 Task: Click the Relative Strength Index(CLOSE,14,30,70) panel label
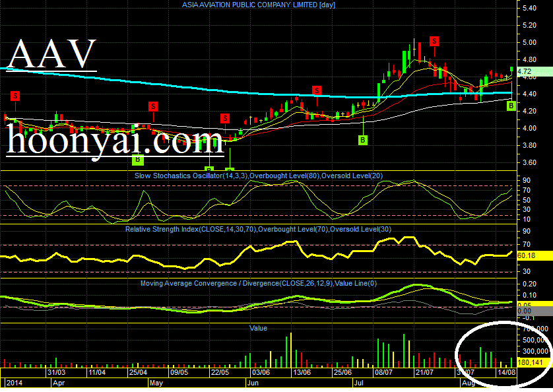tap(258, 230)
